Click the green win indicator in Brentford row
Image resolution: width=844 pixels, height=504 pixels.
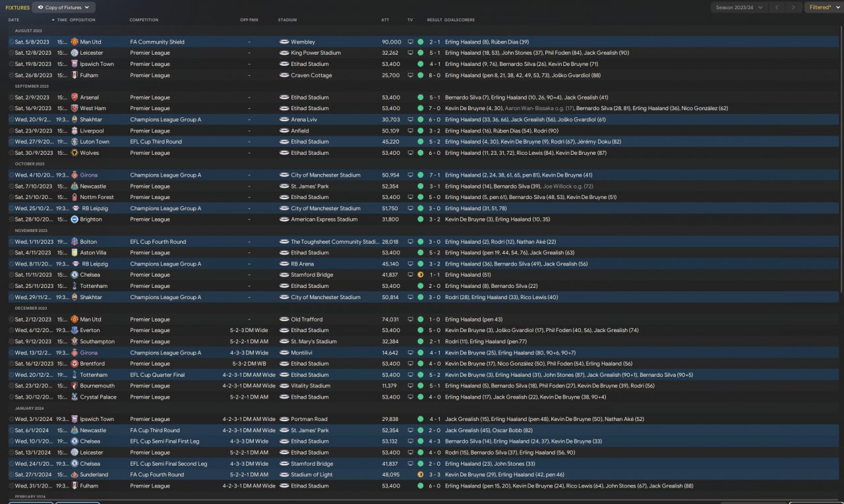[420, 364]
